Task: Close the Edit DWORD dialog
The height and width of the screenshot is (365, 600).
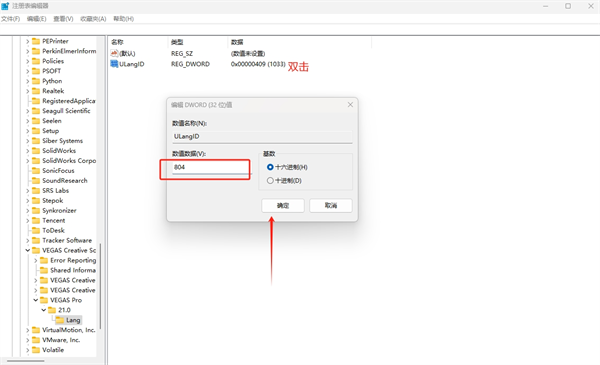Action: [350, 104]
